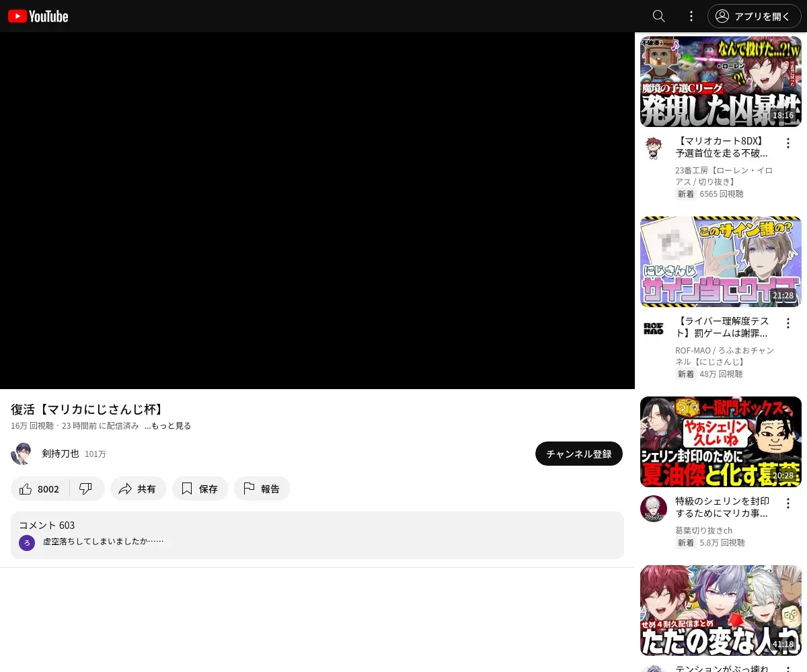Open thumbnail サイン当てクイズ video
Image resolution: width=807 pixels, height=672 pixels.
721,261
